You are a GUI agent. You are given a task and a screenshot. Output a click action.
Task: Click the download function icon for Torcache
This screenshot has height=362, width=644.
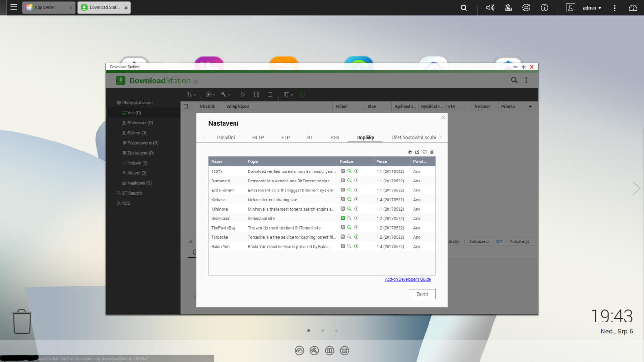point(356,237)
